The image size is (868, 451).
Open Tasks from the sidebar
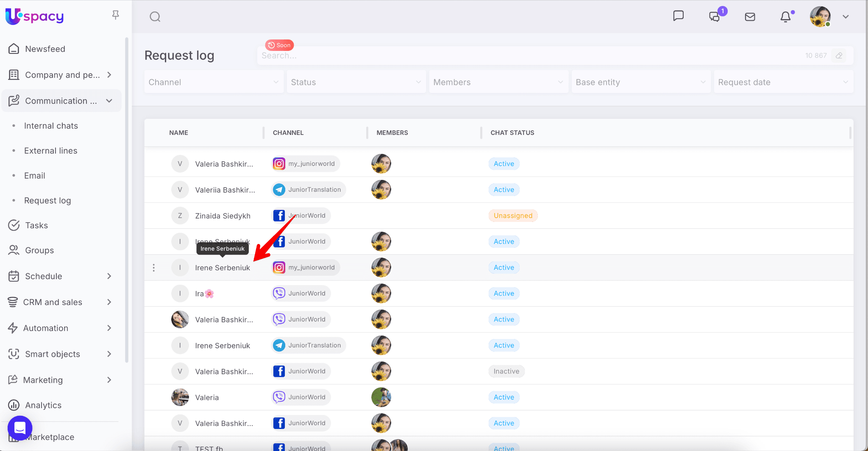tap(36, 225)
